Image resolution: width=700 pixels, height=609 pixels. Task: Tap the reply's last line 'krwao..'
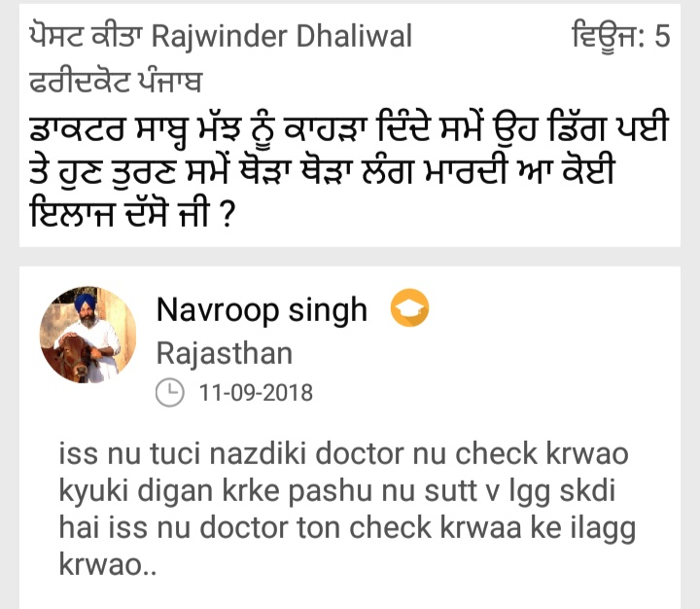(x=108, y=564)
